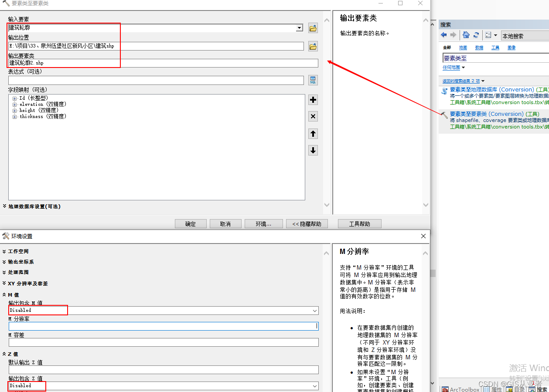Go back in the search panel
The image size is (549, 392).
(x=444, y=35)
